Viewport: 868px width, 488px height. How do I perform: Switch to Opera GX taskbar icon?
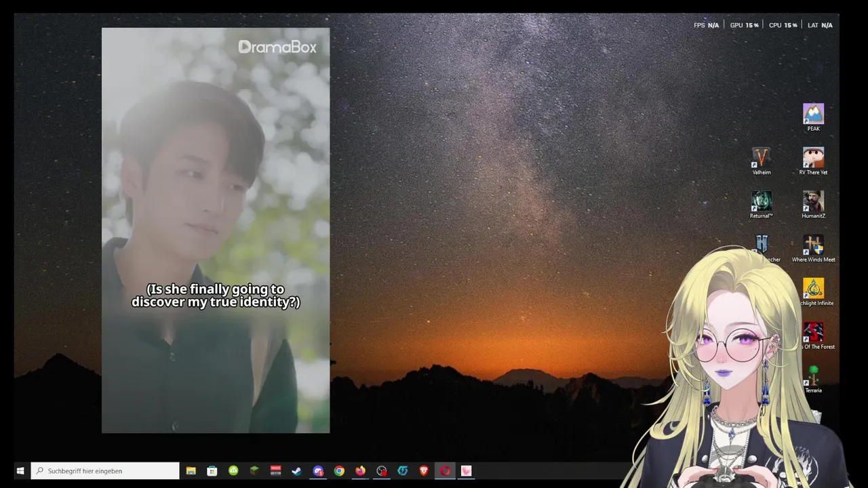pos(445,471)
